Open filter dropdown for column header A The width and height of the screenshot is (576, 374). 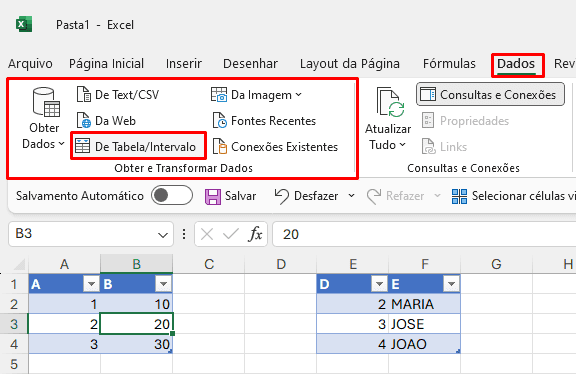click(91, 284)
